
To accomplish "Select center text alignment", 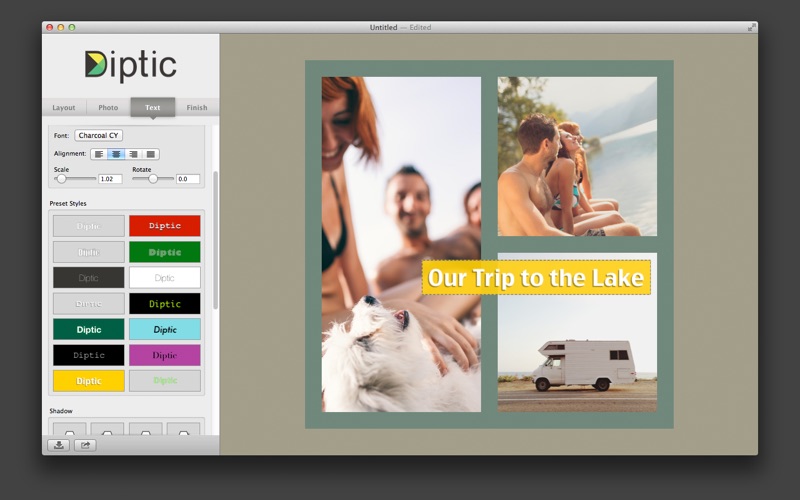I will tap(116, 154).
